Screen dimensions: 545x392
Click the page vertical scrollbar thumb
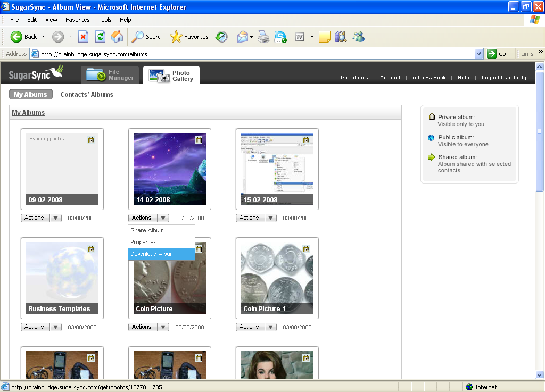pos(539,132)
